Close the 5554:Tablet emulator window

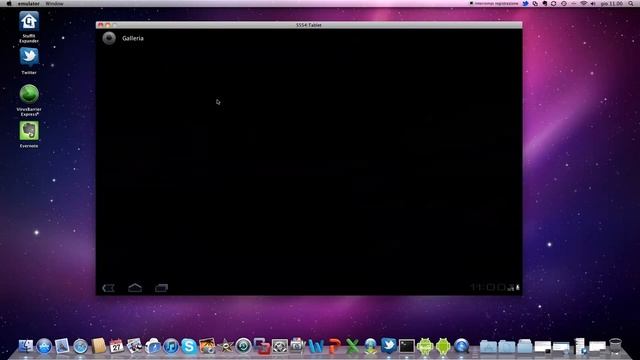pos(100,25)
